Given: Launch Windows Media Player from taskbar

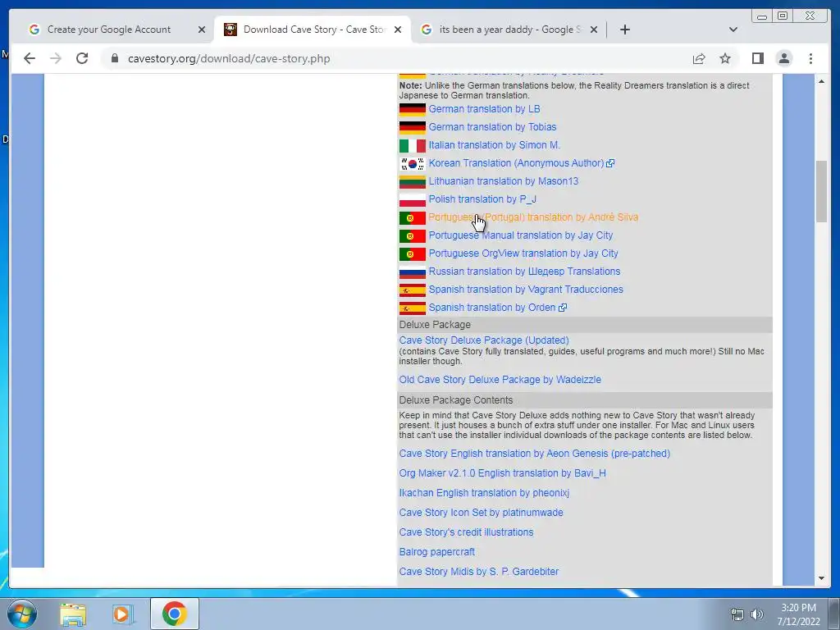Looking at the screenshot, I should click(122, 614).
